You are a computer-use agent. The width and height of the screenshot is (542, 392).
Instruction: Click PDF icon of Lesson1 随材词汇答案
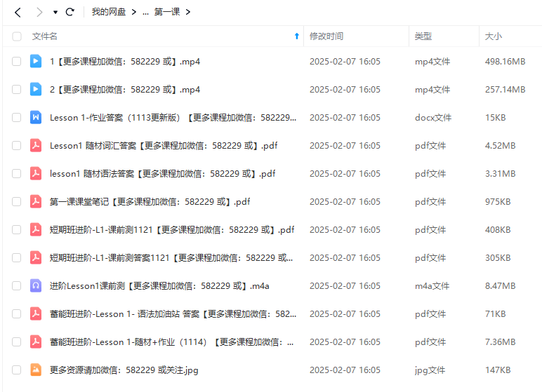tap(36, 145)
